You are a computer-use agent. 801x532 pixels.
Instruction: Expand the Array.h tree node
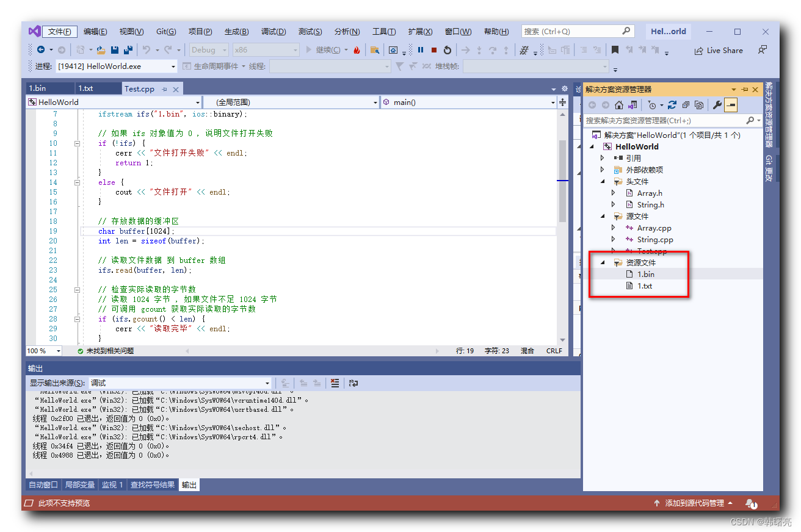[x=614, y=193]
